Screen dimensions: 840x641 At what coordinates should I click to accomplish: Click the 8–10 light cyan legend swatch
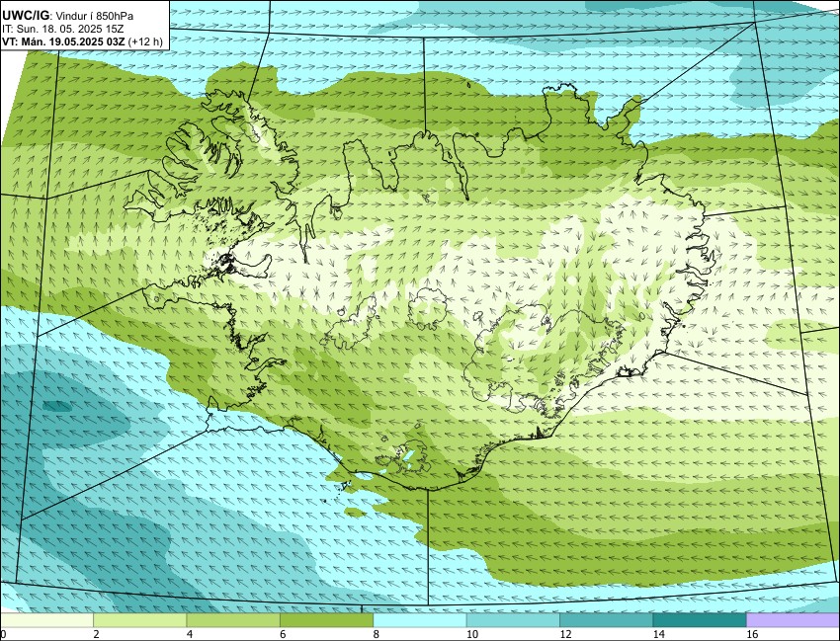point(420,620)
